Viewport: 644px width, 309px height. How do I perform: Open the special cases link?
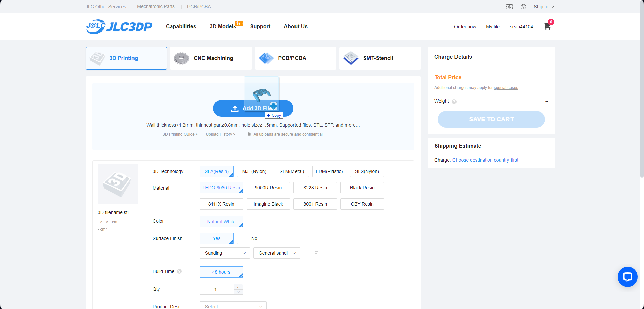point(506,88)
